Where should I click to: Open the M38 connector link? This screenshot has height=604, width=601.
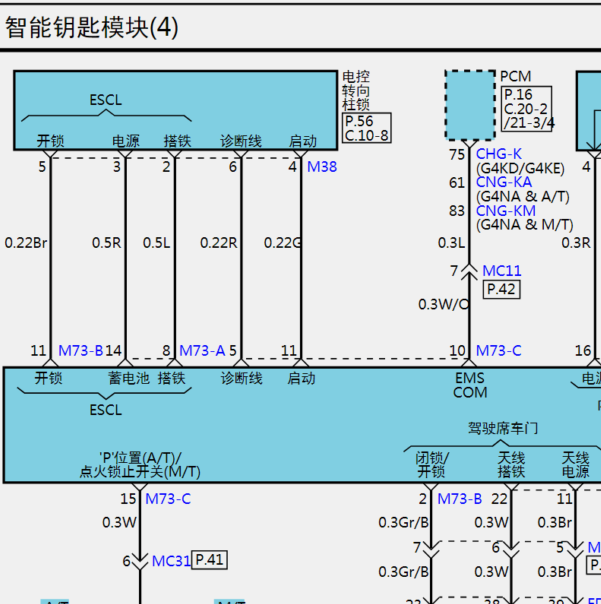(322, 167)
